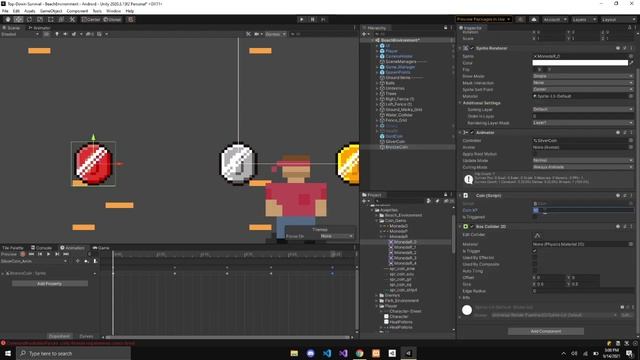Toggle Center pivot mode button
640x360 pixels.
(91, 19)
